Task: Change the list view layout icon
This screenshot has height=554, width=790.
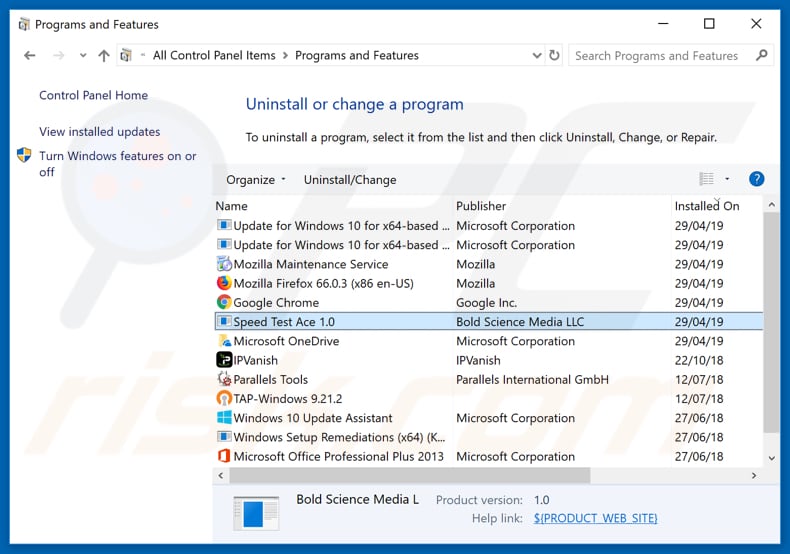Action: (x=706, y=179)
